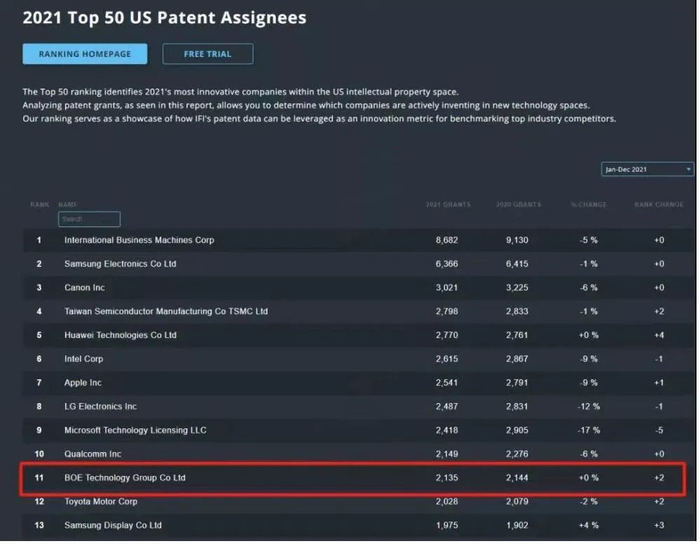Click Samsung Display +4 % change value
The width and height of the screenshot is (700, 544).
pyautogui.click(x=588, y=525)
